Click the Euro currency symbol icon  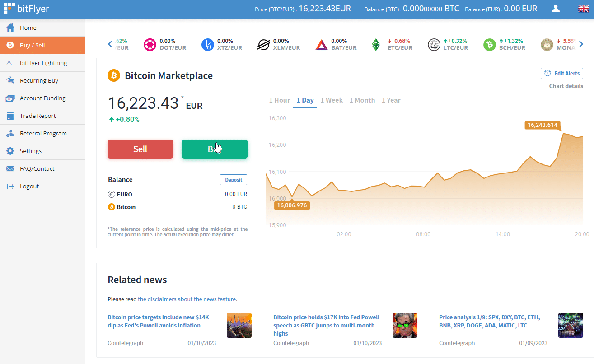click(112, 194)
